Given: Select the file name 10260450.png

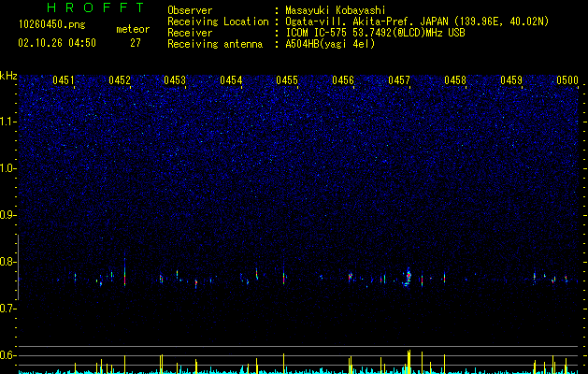Looking at the screenshot, I should pyautogui.click(x=52, y=25).
